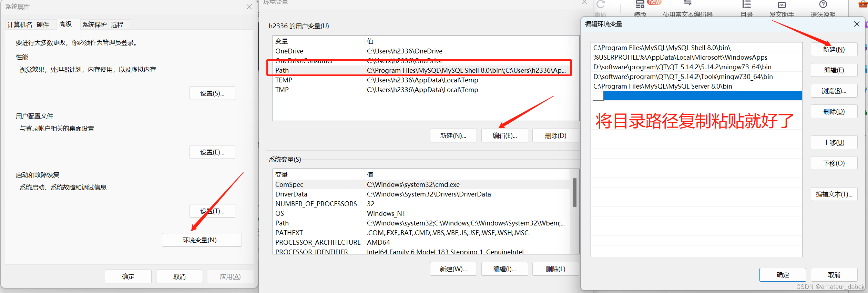Click 设置(T)... under 启动和故障恢复

coord(212,211)
